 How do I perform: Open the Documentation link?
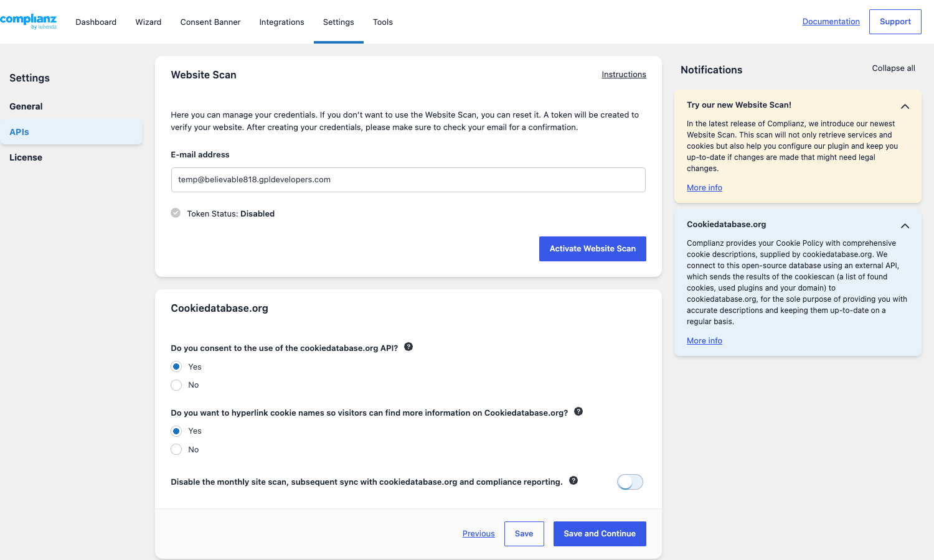coord(831,22)
